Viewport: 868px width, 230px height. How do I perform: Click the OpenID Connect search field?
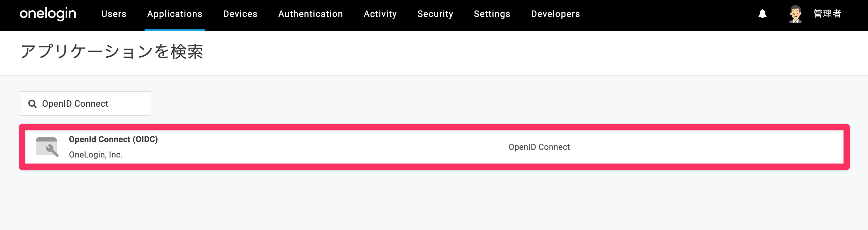[85, 103]
